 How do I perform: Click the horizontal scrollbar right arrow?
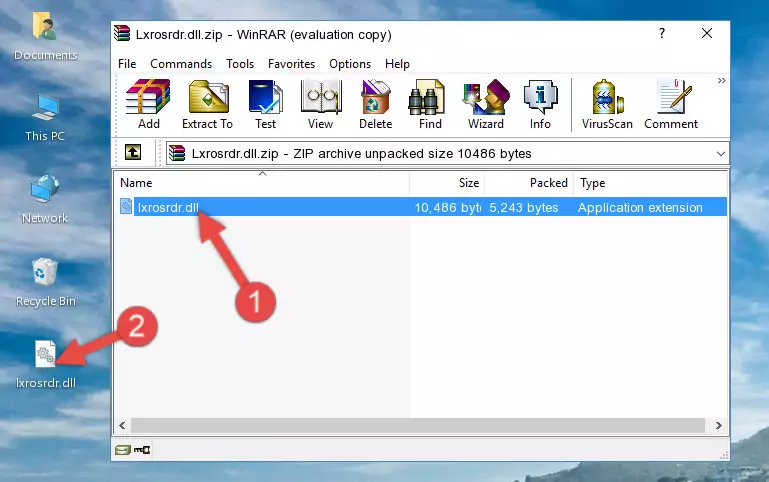[x=718, y=425]
